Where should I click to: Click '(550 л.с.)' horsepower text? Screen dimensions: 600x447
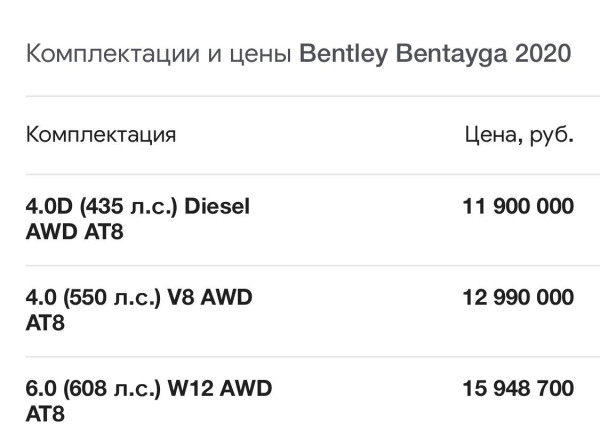click(x=112, y=298)
